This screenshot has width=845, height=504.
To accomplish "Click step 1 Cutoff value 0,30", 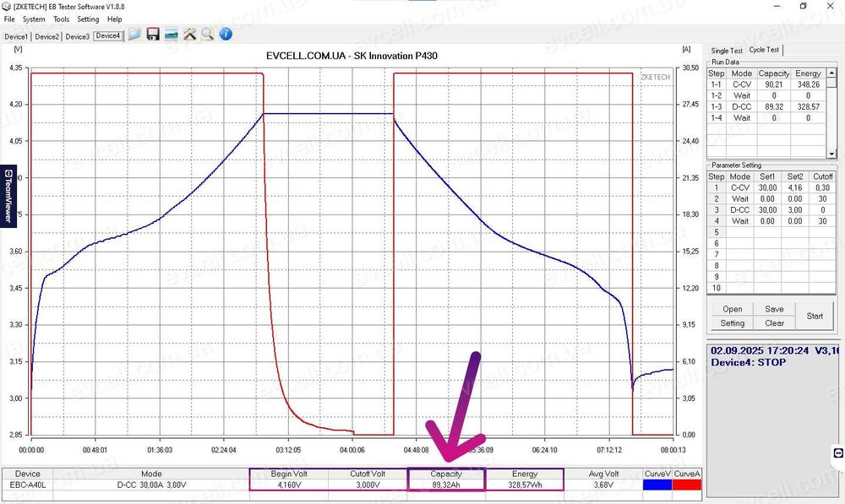I will 822,188.
